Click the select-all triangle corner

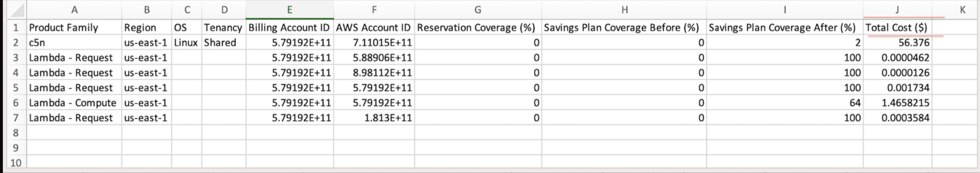click(16, 10)
